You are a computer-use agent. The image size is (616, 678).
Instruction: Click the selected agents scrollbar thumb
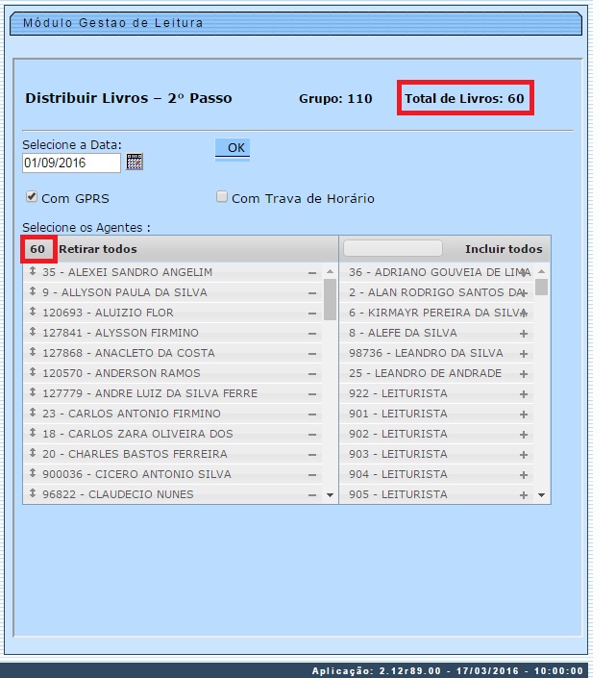[330, 298]
